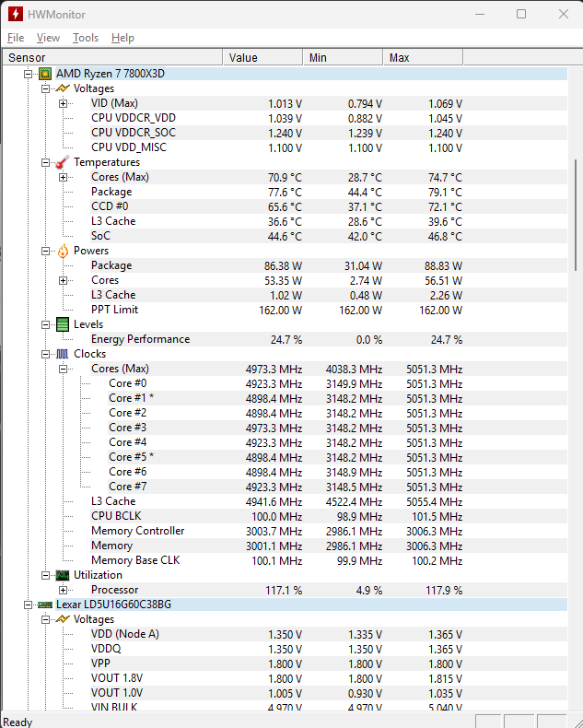This screenshot has width=583, height=728.
Task: Click the 117.1 % processor utilization value
Action: point(284,591)
